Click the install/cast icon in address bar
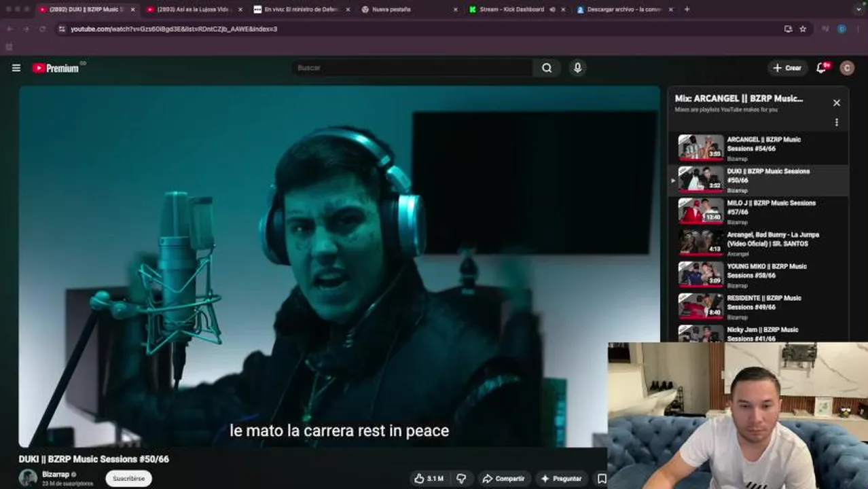Viewport: 868px width, 489px height. (788, 29)
